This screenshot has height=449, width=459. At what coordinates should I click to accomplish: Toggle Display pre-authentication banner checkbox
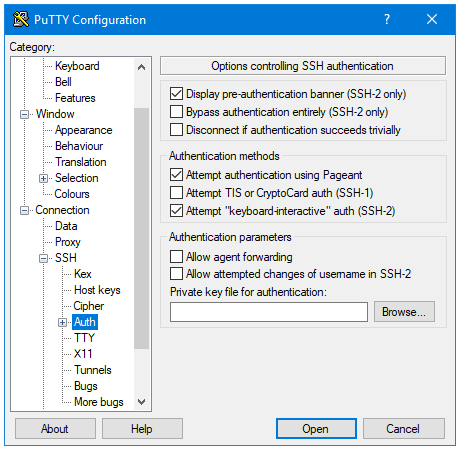pyautogui.click(x=176, y=94)
